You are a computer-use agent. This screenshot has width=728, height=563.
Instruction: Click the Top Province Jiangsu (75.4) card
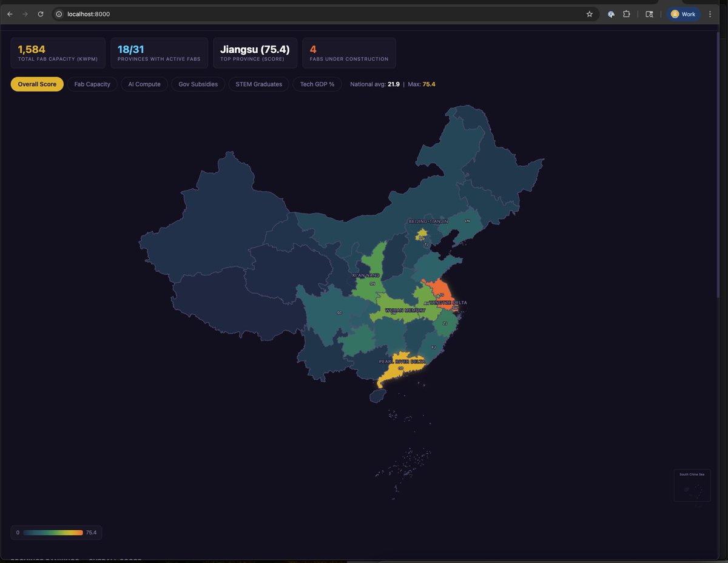tap(255, 53)
